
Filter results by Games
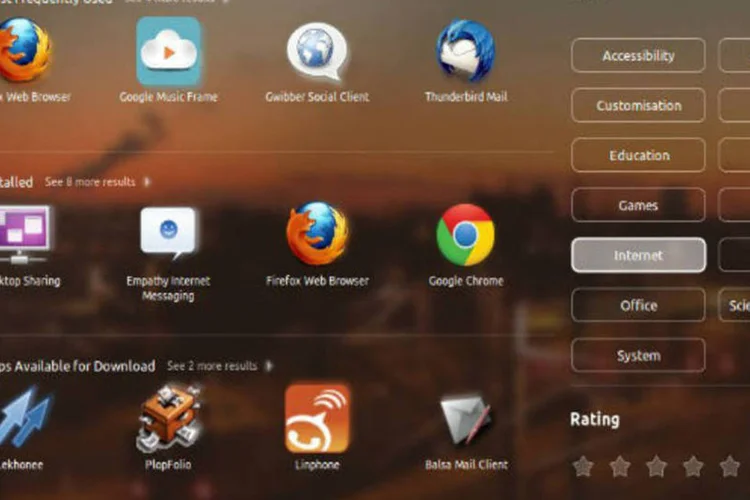638,205
